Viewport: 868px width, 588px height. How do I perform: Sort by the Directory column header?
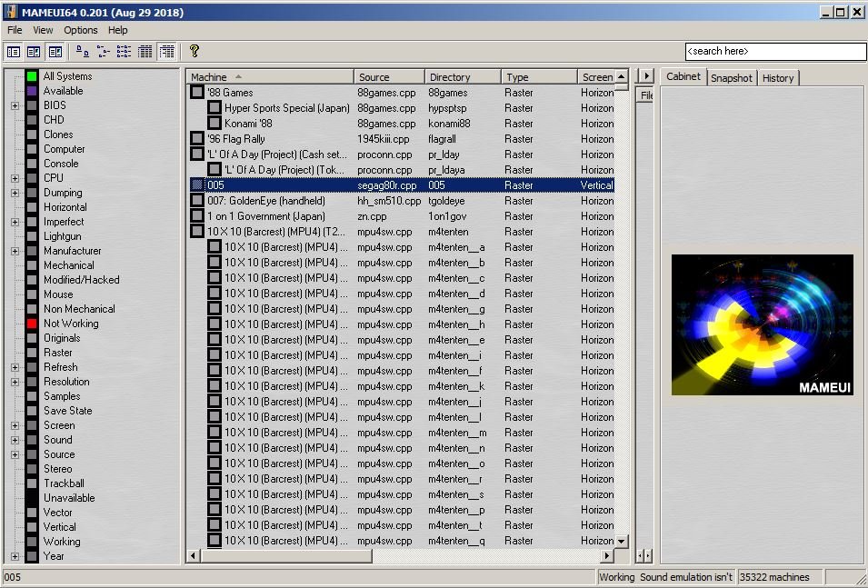464,77
